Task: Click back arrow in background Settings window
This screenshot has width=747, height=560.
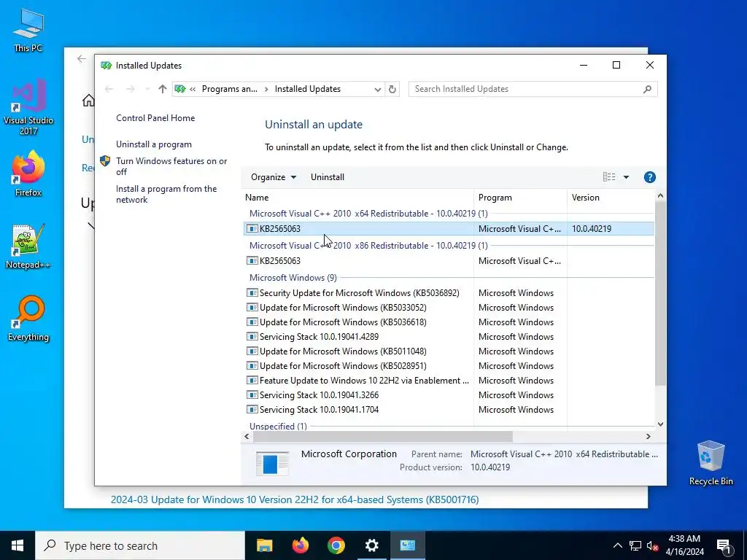Action: pyautogui.click(x=82, y=58)
